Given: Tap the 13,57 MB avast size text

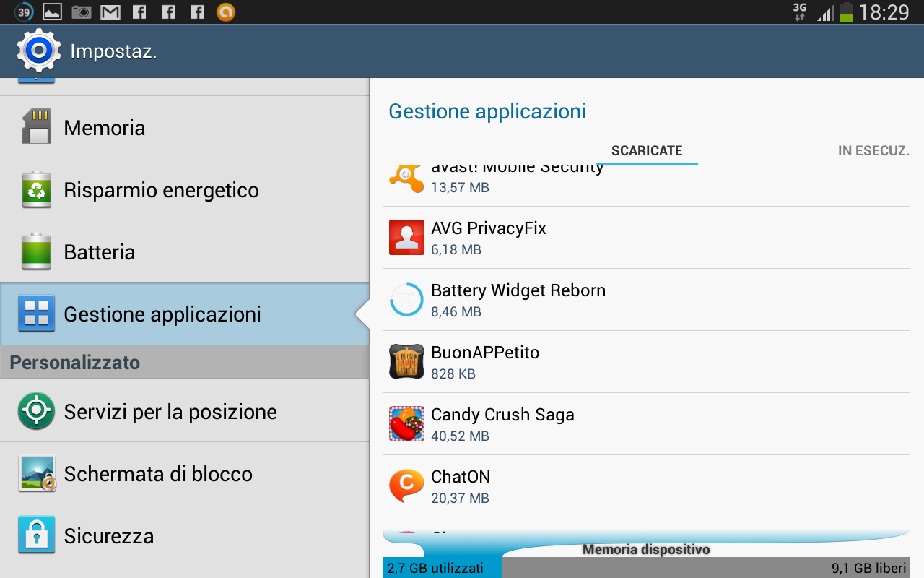Looking at the screenshot, I should coord(460,187).
